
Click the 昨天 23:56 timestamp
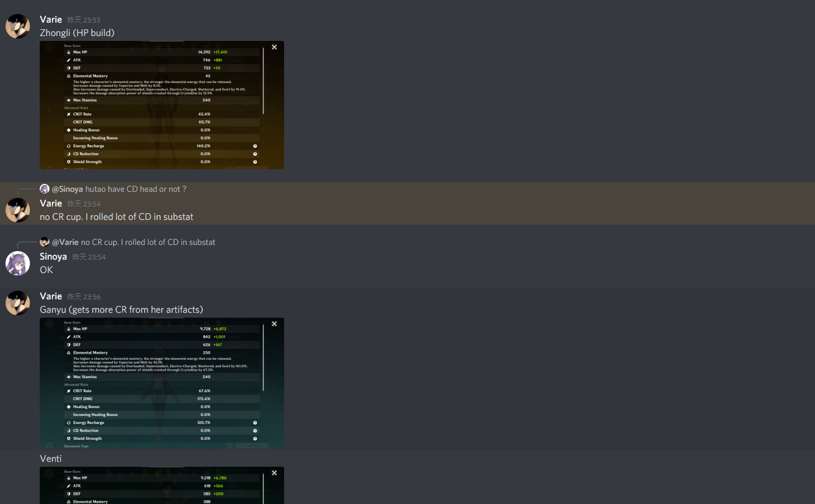[x=84, y=297]
